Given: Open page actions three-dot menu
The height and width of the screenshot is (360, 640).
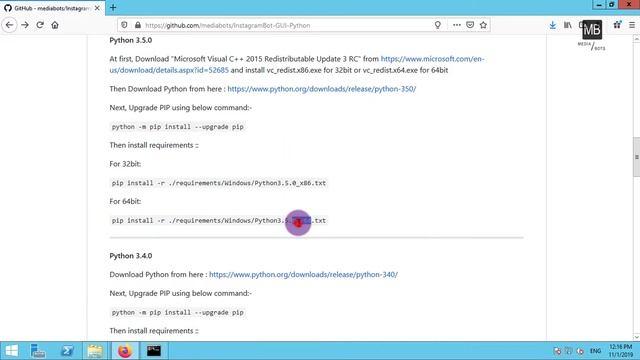Looking at the screenshot, I should point(457,25).
